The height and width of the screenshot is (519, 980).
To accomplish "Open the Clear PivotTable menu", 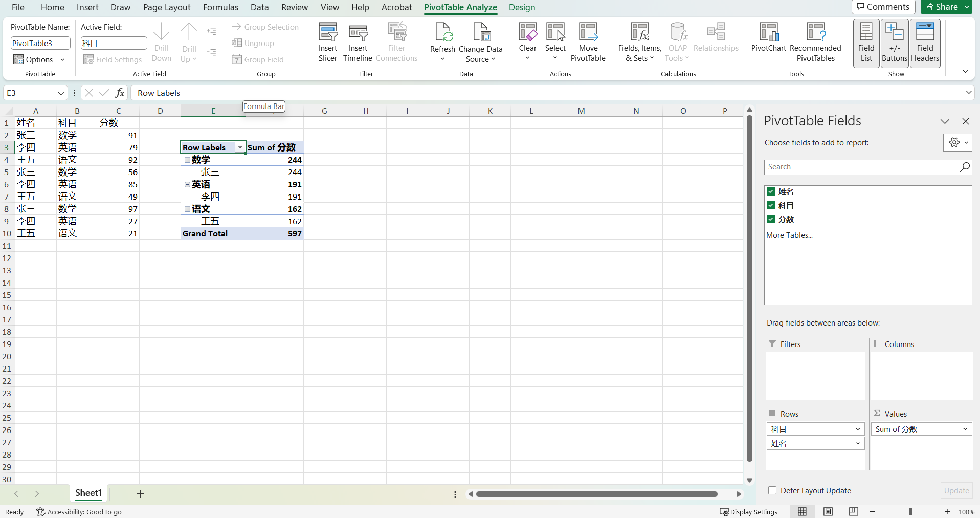I will point(527,42).
